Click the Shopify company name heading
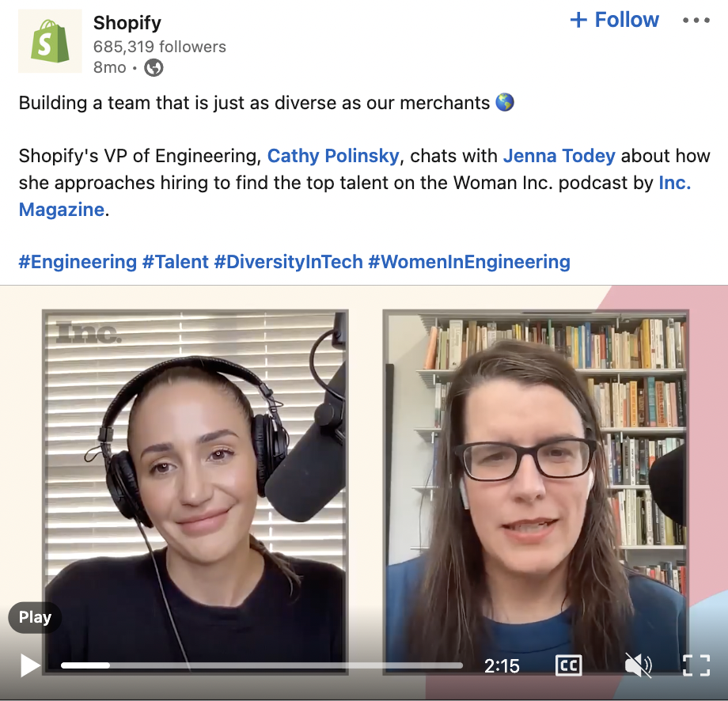The width and height of the screenshot is (728, 701). [127, 23]
